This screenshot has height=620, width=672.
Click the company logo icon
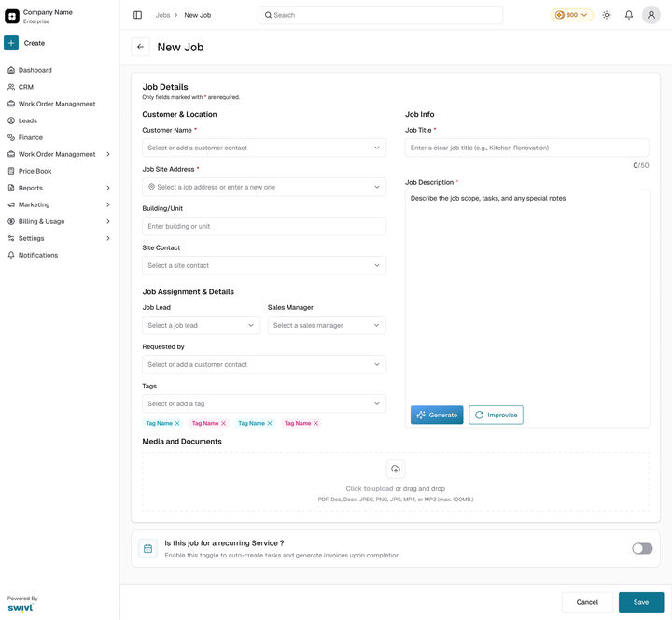click(x=11, y=16)
